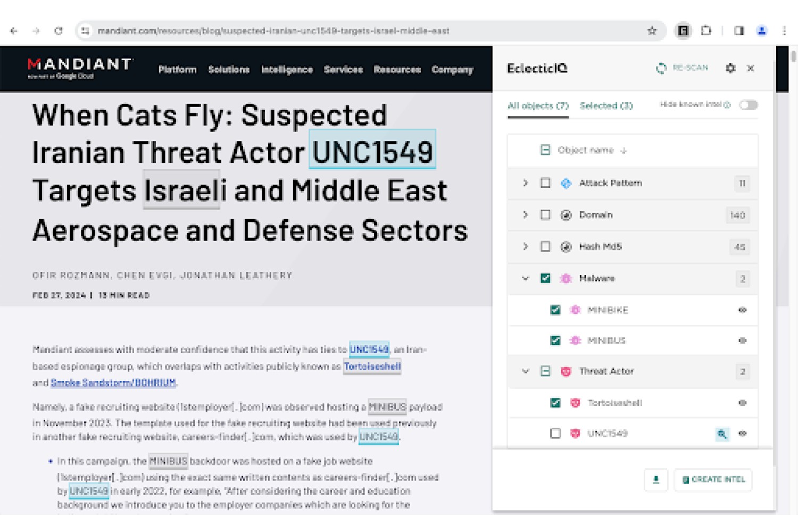Viewport: 798px width, 532px height.
Task: Check the Attack Pattern checkbox
Action: pos(545,183)
